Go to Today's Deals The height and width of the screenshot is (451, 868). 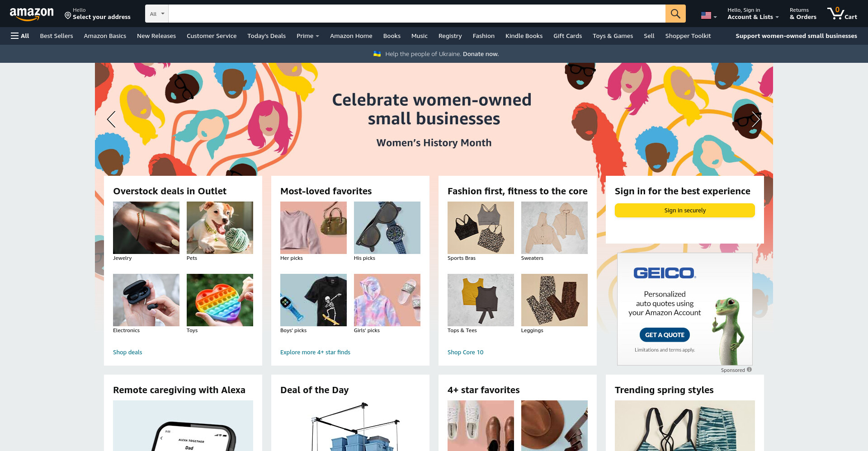click(x=266, y=36)
